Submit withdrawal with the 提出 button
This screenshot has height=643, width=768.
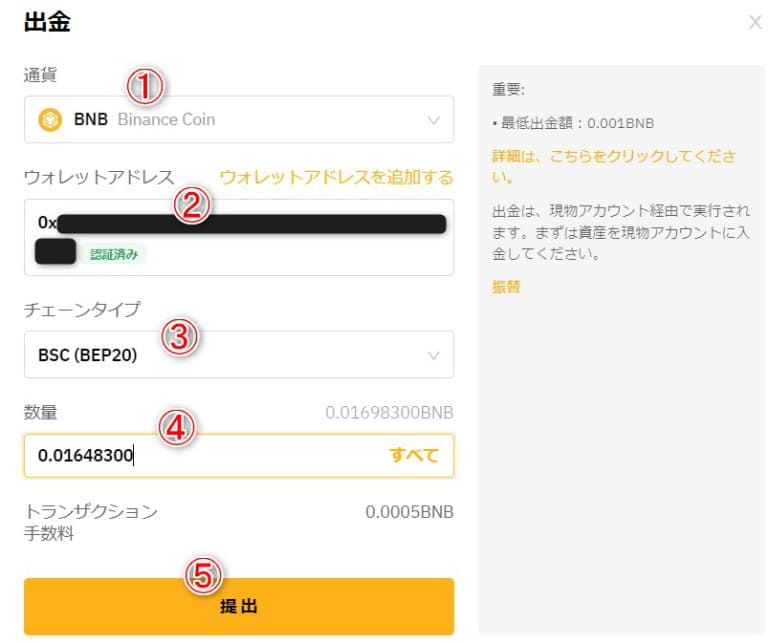point(239,606)
